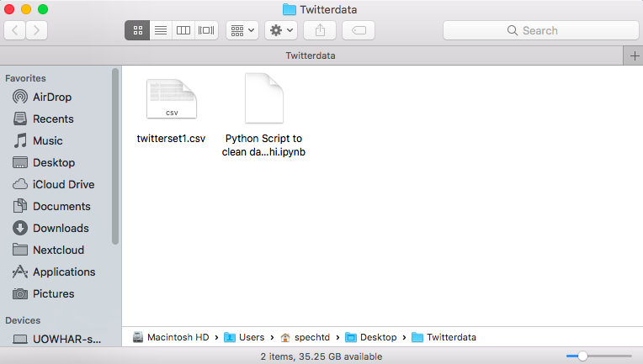Switch to list view
The image size is (643, 364).
(161, 30)
